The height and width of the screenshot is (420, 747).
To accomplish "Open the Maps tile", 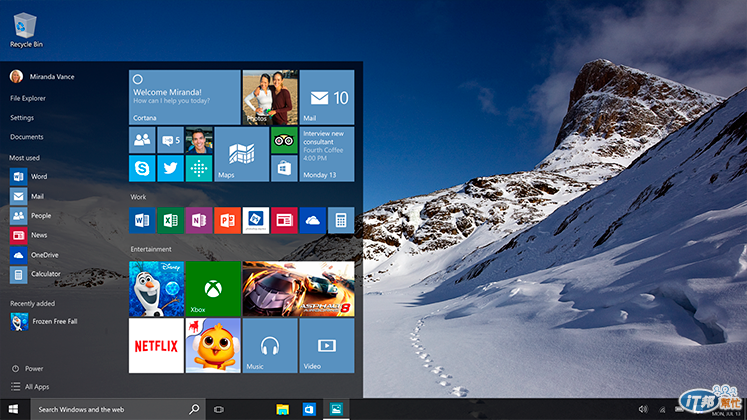I will [242, 154].
